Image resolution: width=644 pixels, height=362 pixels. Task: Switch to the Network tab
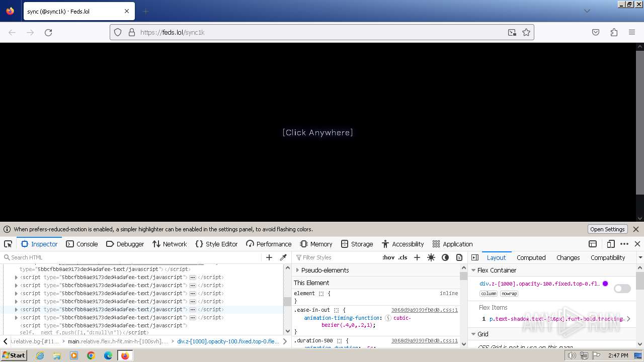pyautogui.click(x=170, y=244)
